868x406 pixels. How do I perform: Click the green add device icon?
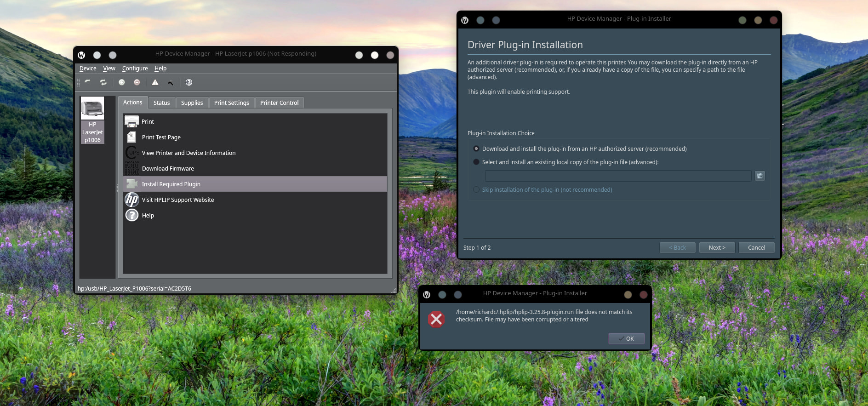[x=121, y=82]
